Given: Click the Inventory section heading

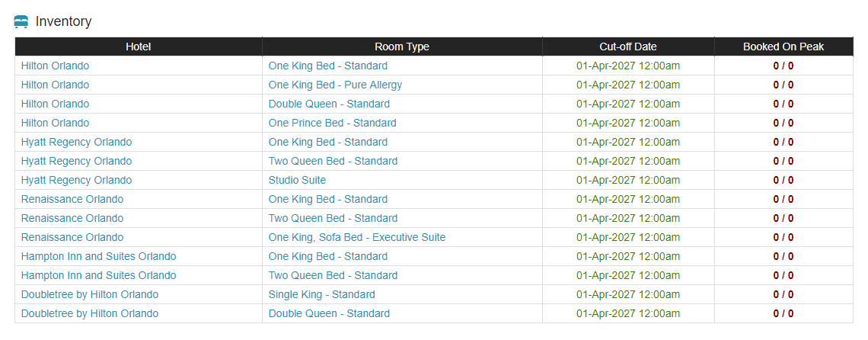Looking at the screenshot, I should [64, 21].
